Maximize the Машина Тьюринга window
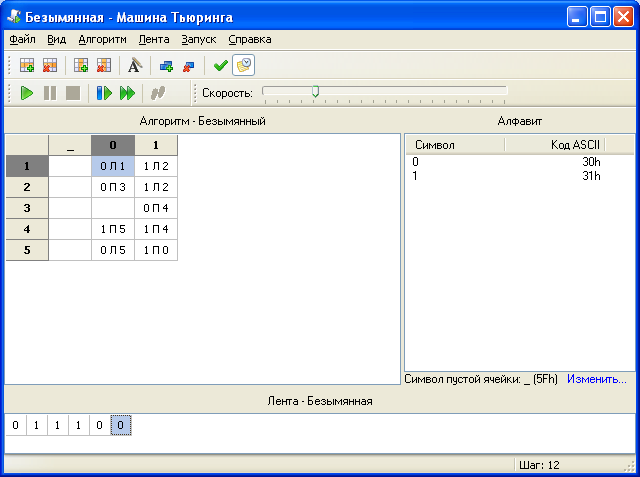Image resolution: width=640 pixels, height=477 pixels. (600, 17)
